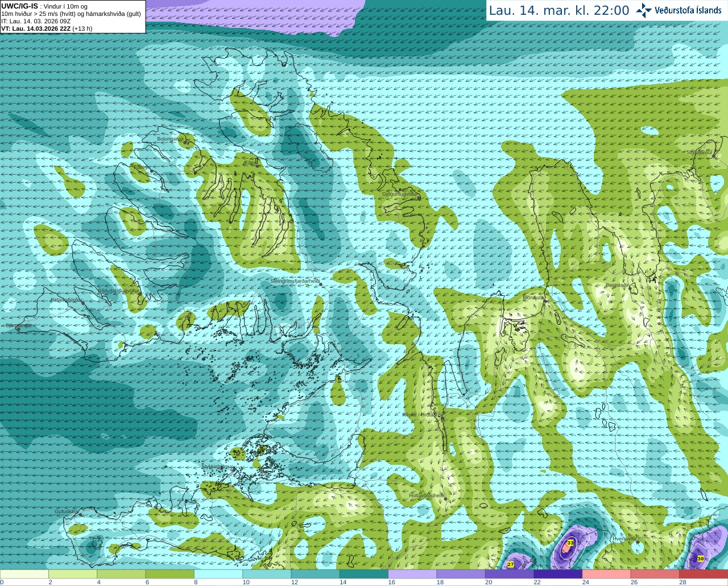The image size is (728, 586).
Task: Click the 22–24 m/s dark indigo legend swatch
Action: point(558,574)
